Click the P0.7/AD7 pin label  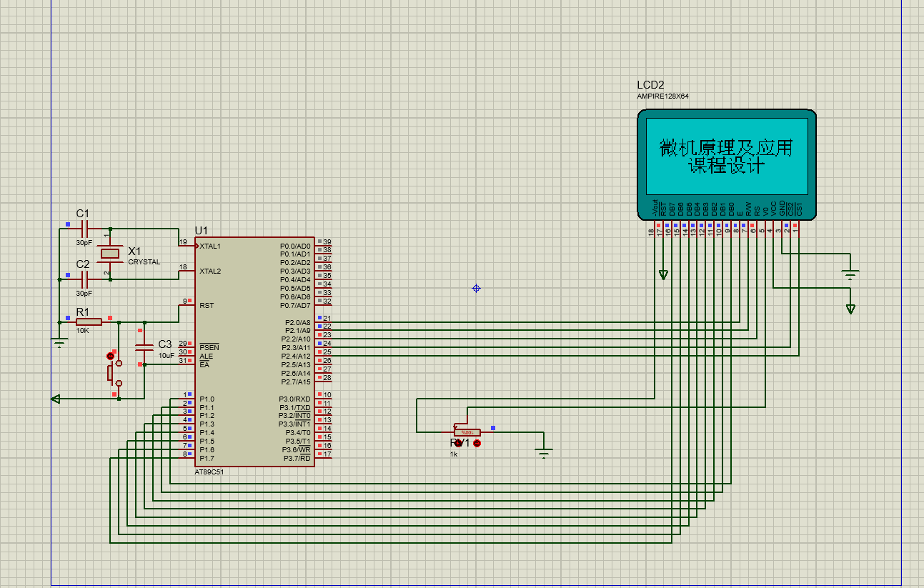(296, 305)
